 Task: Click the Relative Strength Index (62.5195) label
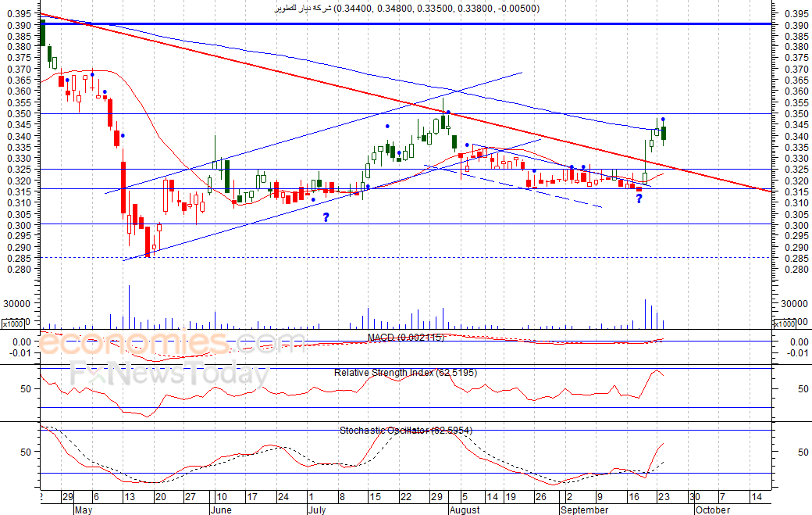[405, 373]
